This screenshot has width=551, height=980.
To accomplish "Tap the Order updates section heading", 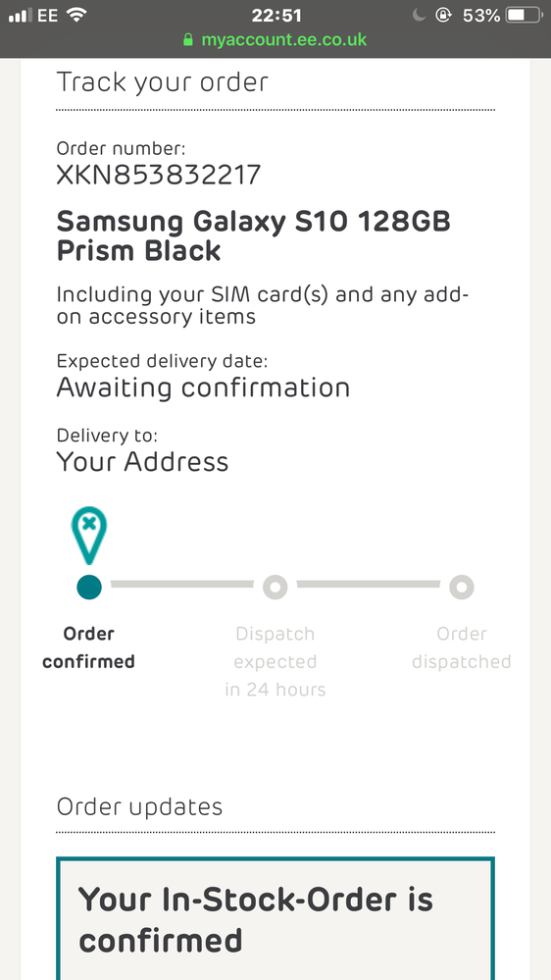I will (139, 807).
